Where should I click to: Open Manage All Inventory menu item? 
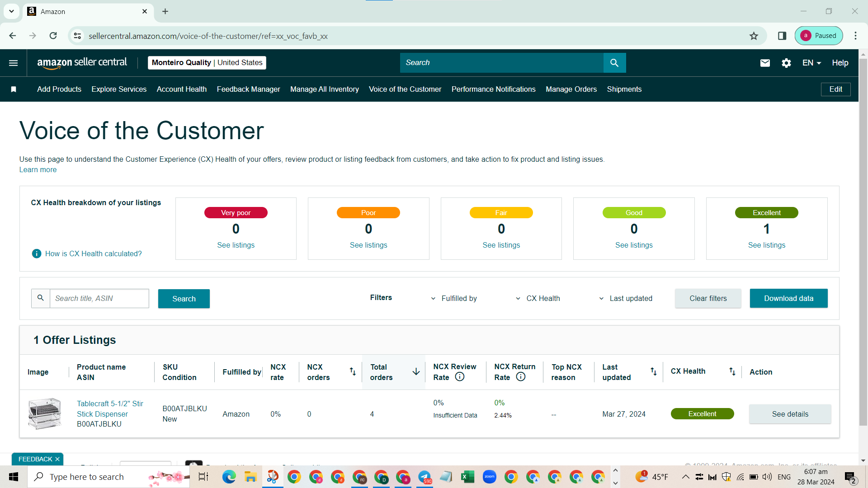click(325, 89)
